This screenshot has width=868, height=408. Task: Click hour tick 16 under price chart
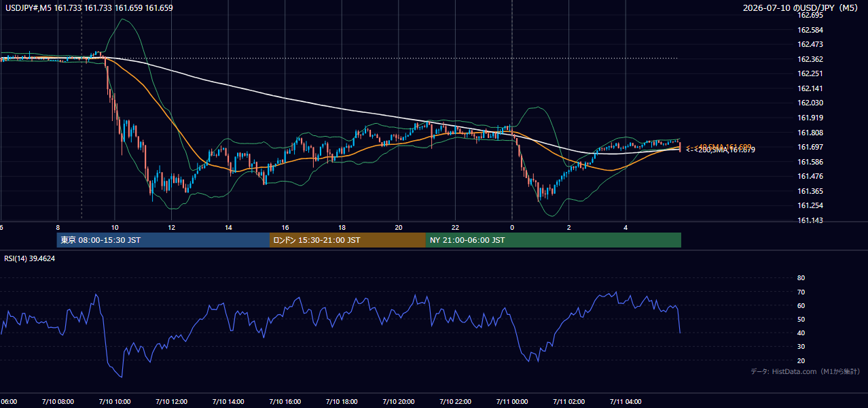tap(285, 228)
